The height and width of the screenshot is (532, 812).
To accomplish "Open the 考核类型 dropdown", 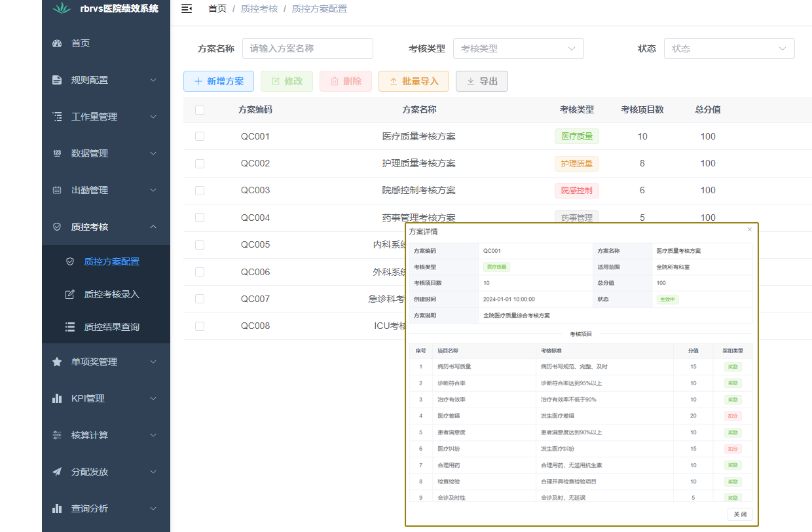I will click(518, 48).
